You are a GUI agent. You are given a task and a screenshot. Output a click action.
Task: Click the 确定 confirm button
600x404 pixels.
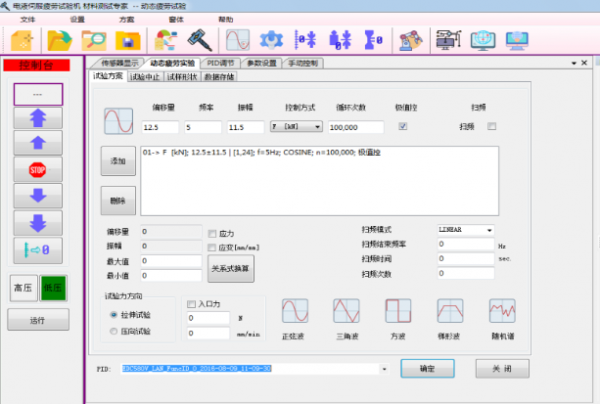point(428,368)
